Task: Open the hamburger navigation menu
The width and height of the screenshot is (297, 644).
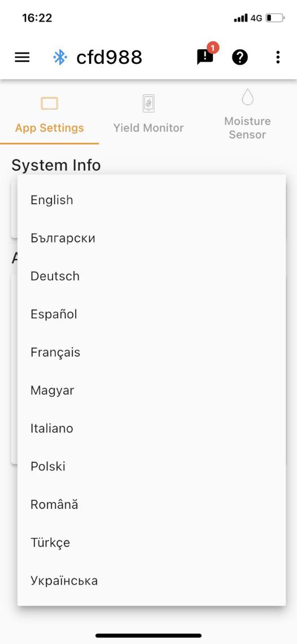Action: click(22, 57)
